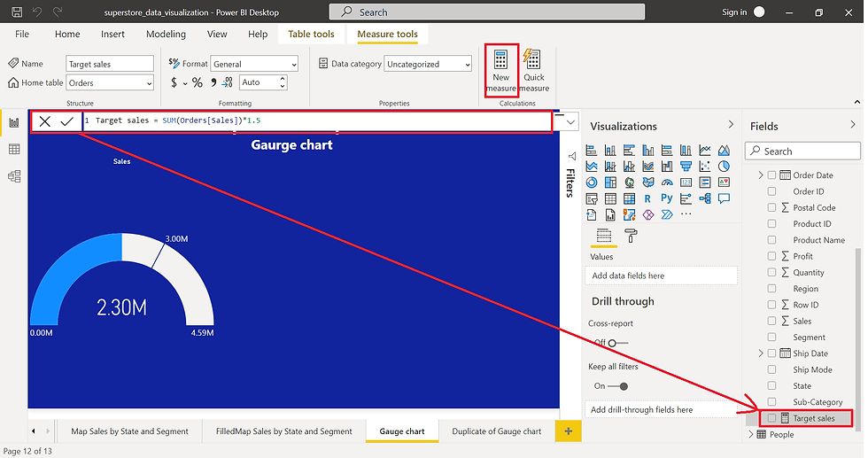Save the report with the disk icon
The height and width of the screenshot is (458, 868).
17,12
